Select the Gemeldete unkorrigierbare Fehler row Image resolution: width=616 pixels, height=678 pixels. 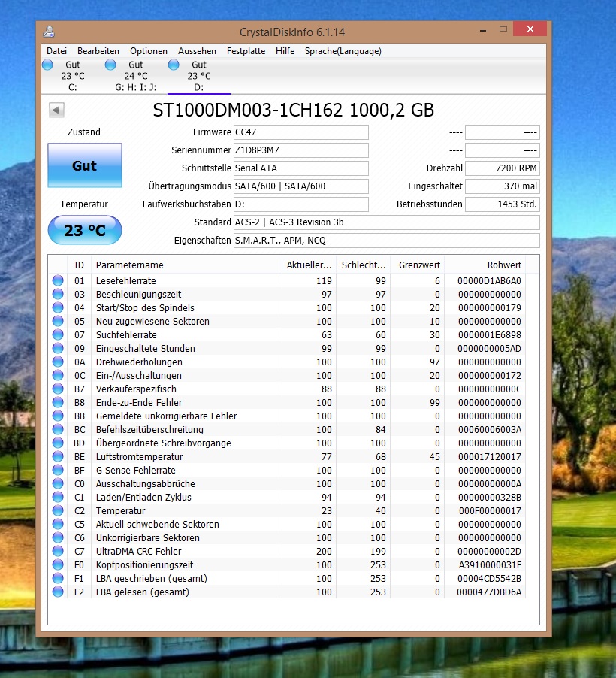(x=287, y=416)
